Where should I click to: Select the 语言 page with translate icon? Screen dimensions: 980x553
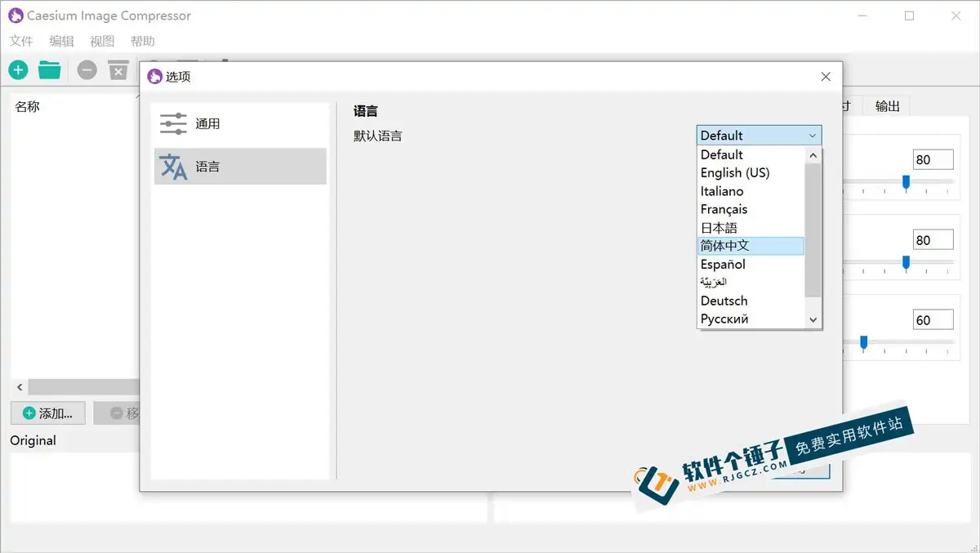coord(240,167)
